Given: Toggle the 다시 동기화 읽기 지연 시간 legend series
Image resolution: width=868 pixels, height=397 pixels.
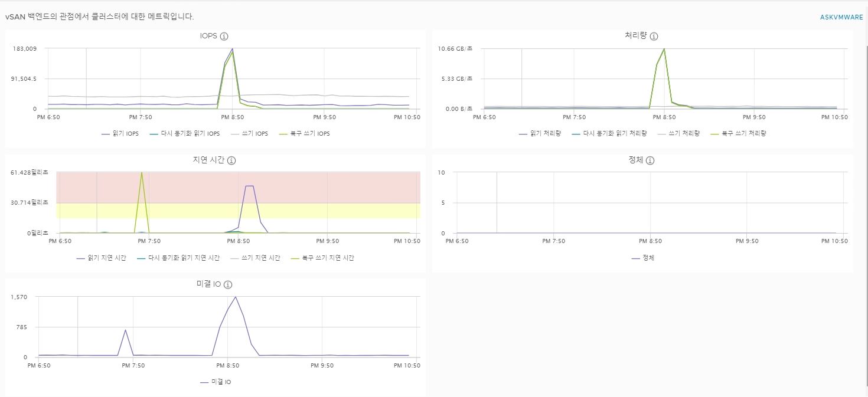Looking at the screenshot, I should pyautogui.click(x=178, y=258).
